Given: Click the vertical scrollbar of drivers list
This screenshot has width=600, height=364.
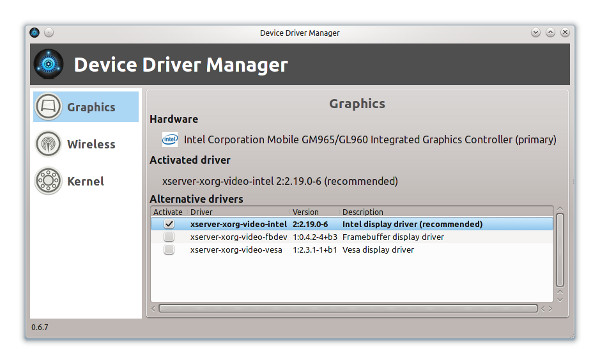Looking at the screenshot, I should (560, 250).
